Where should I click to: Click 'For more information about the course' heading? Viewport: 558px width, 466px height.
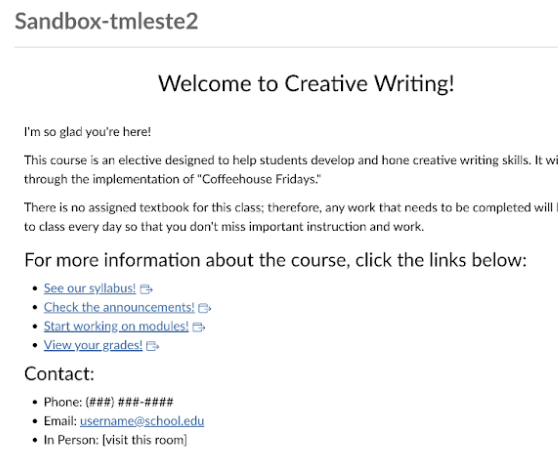tap(275, 260)
